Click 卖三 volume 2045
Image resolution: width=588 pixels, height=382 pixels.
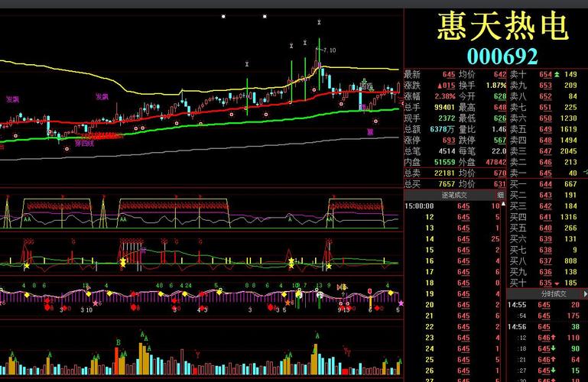[568, 151]
